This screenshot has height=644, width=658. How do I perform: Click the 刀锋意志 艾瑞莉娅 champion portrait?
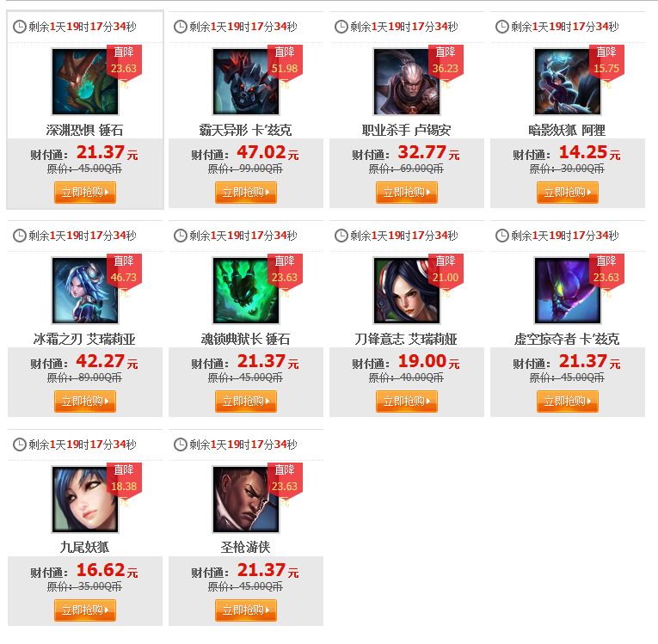pyautogui.click(x=407, y=291)
